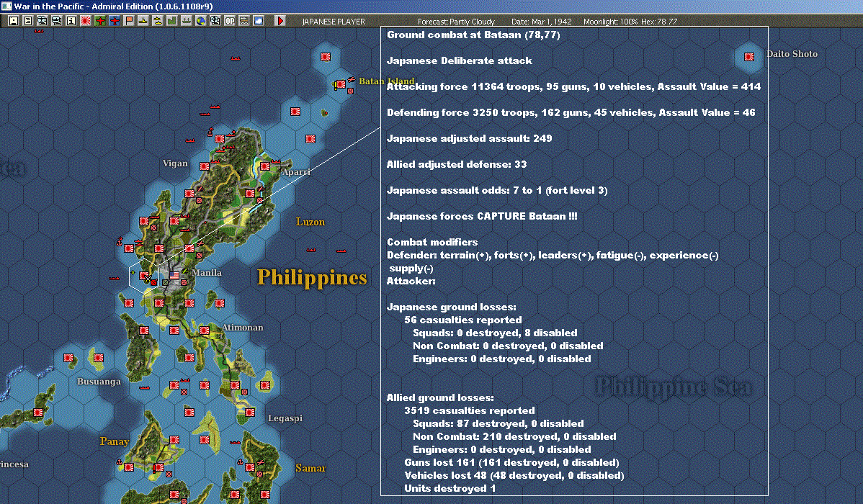Viewport: 863px width, 504px height.
Task: Click 'Allied adjusted defense: 33' line
Action: 457,164
